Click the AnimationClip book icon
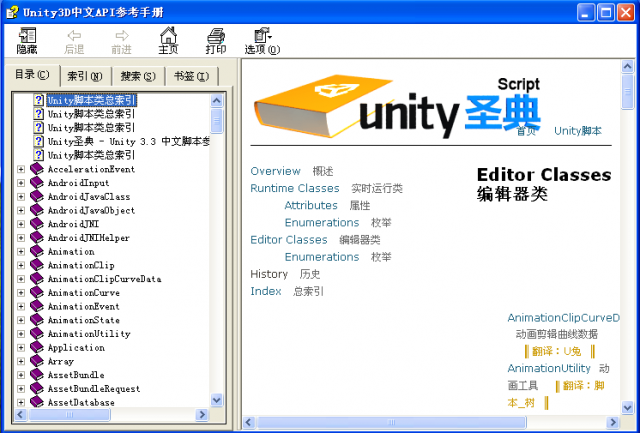The image size is (640, 433). (37, 265)
